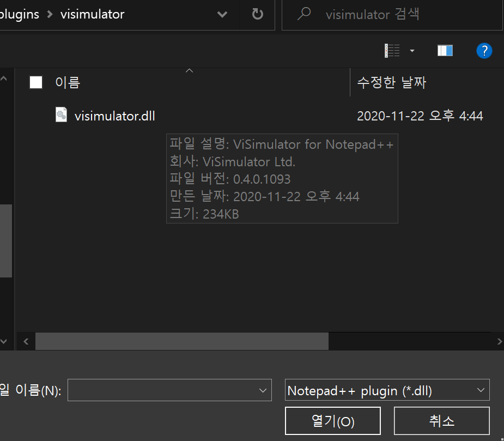This screenshot has height=441, width=504.
Task: Expand the breadcrumb chevron after plugins
Action: click(50, 15)
